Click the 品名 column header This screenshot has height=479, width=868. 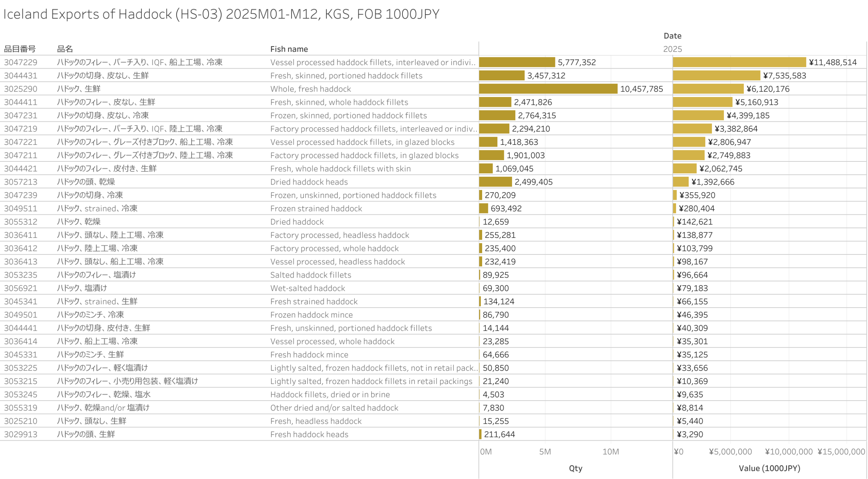[x=65, y=49]
